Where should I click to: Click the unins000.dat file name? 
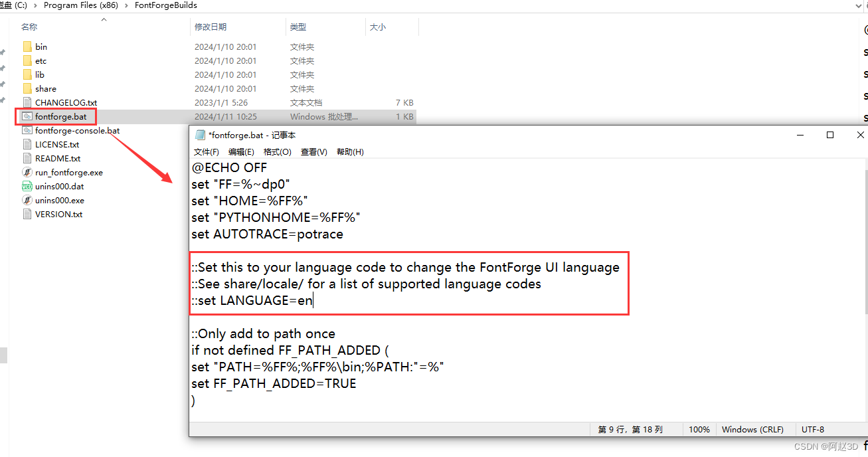tap(60, 186)
